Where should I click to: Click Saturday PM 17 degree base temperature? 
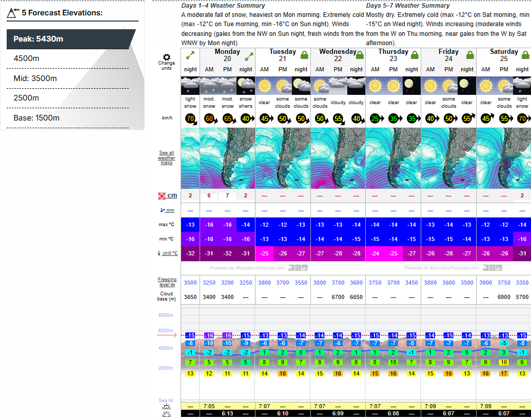coord(504,374)
